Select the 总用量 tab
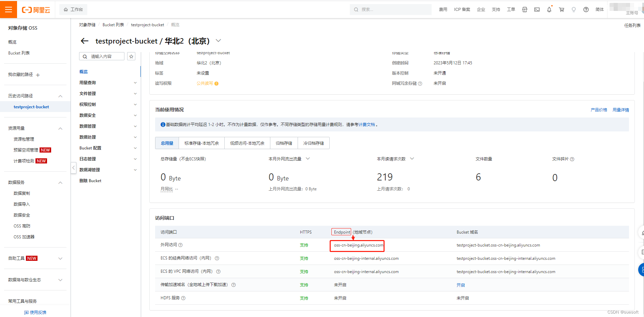Image resolution: width=644 pixels, height=317 pixels. [x=167, y=143]
